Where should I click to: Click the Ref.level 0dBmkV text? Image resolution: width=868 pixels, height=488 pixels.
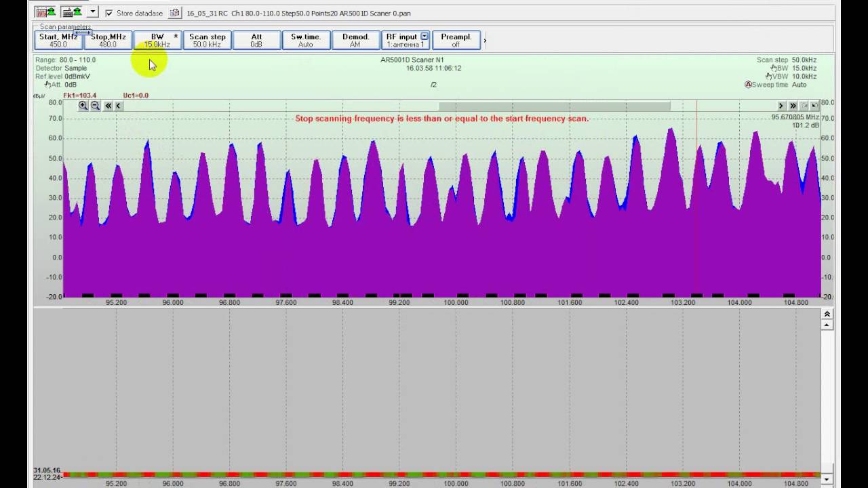tap(62, 77)
